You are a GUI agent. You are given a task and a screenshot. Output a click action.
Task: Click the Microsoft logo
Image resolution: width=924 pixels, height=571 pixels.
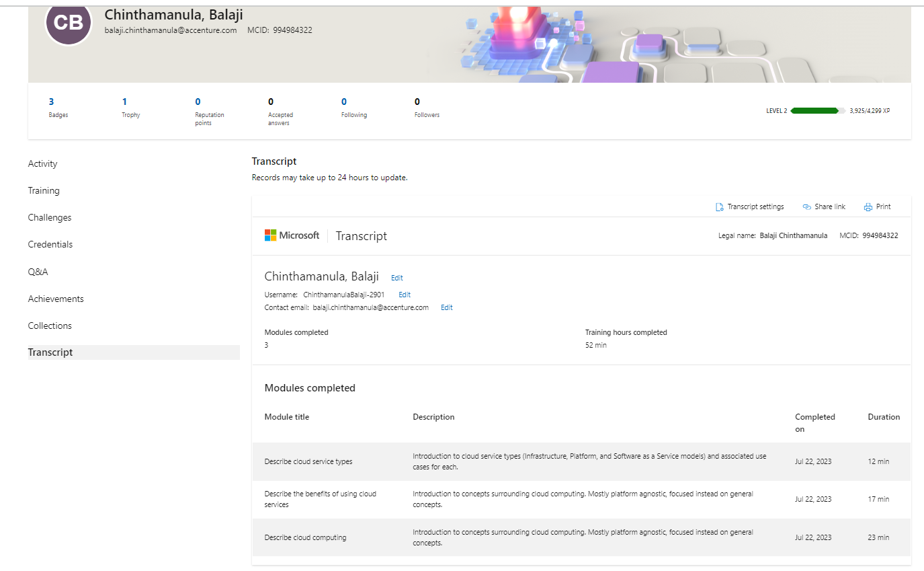[x=292, y=235]
